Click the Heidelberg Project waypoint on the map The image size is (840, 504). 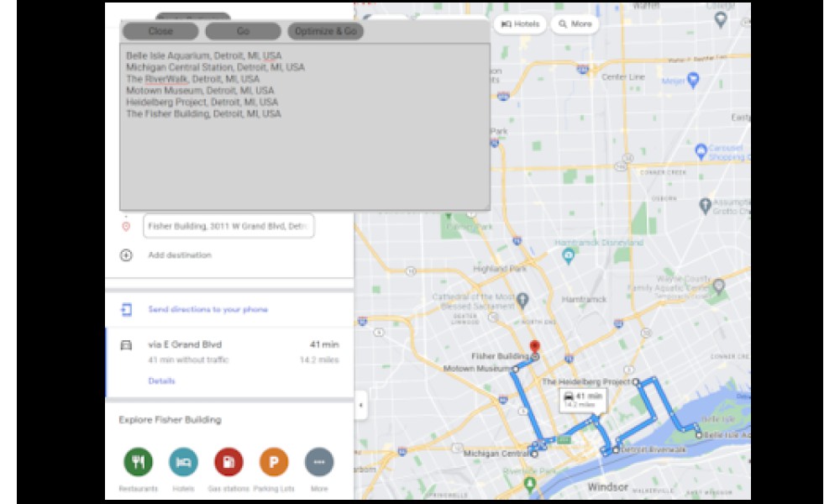[636, 382]
